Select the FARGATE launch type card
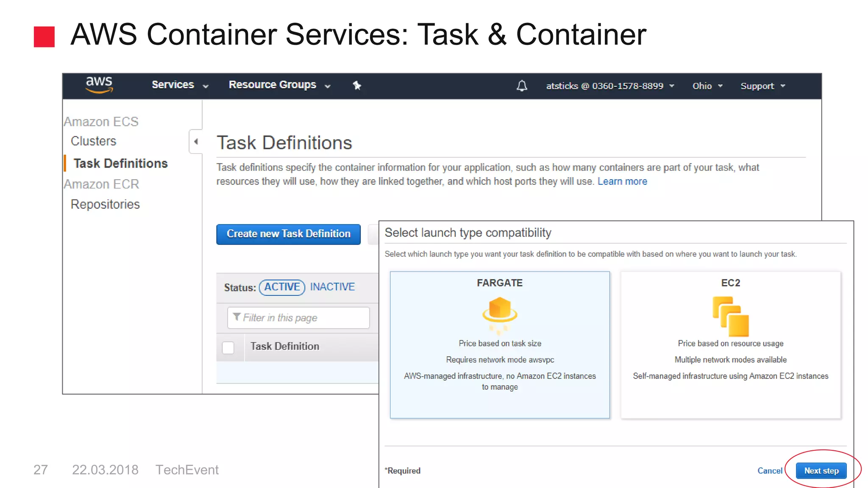The height and width of the screenshot is (488, 868). pos(500,345)
